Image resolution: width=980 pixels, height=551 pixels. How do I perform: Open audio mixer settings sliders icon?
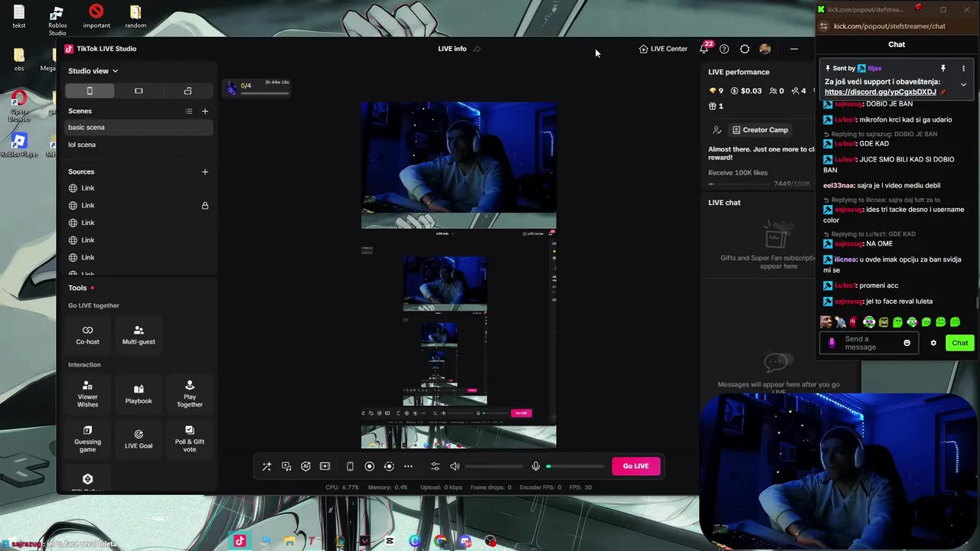click(435, 466)
